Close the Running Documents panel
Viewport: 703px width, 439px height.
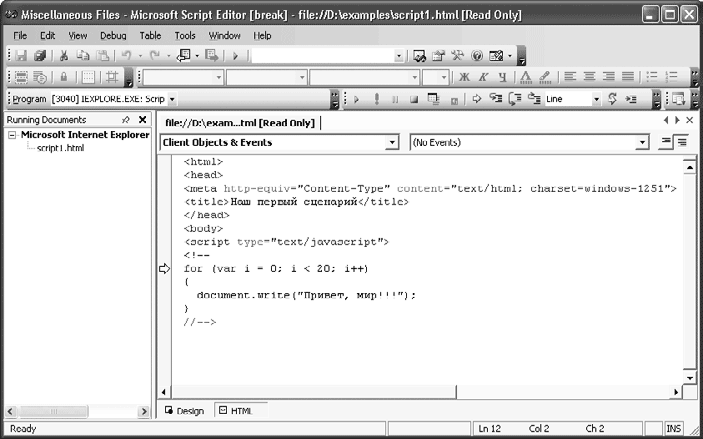click(x=143, y=120)
